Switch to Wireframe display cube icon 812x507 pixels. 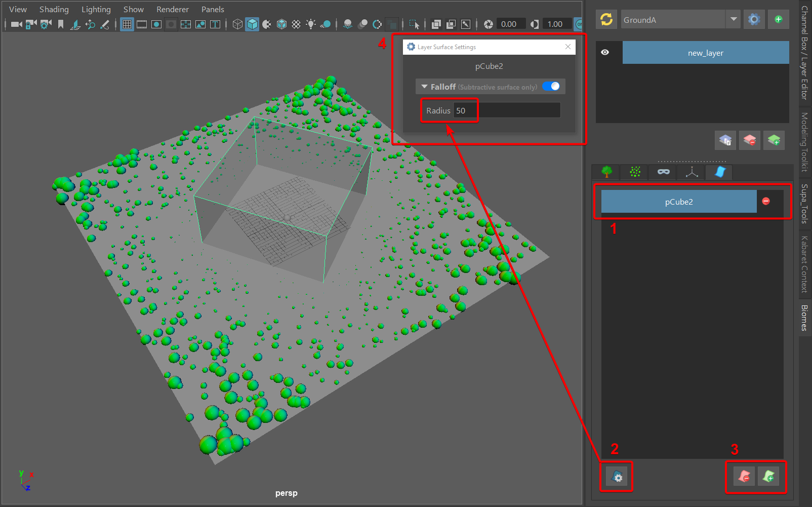(237, 24)
